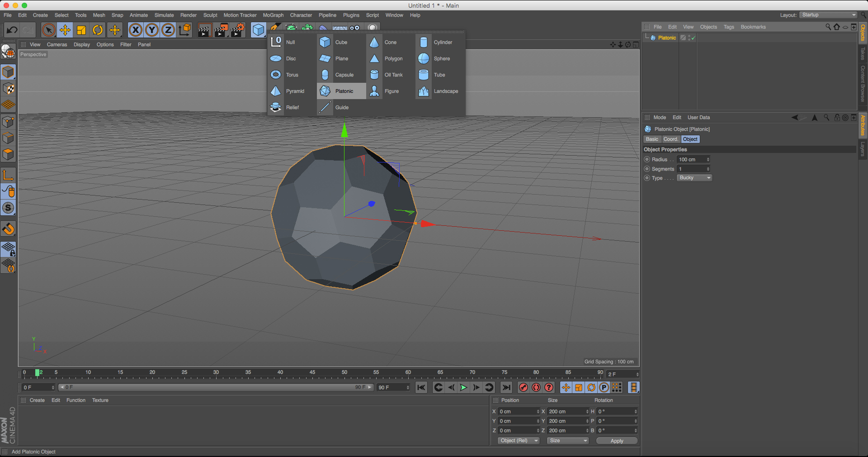The image size is (868, 457).
Task: Open the MoGraph menu
Action: tap(273, 15)
